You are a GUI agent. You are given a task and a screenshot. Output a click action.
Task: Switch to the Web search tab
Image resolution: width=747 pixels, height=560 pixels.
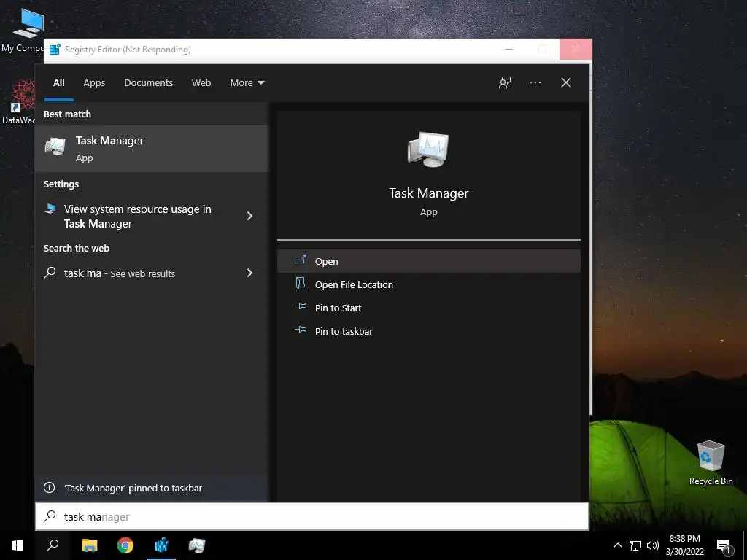[201, 83]
